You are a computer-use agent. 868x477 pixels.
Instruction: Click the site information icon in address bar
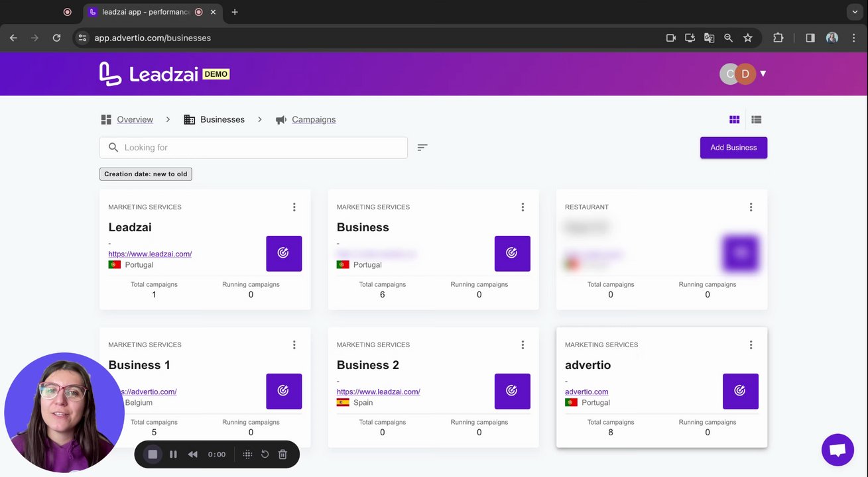coord(82,38)
